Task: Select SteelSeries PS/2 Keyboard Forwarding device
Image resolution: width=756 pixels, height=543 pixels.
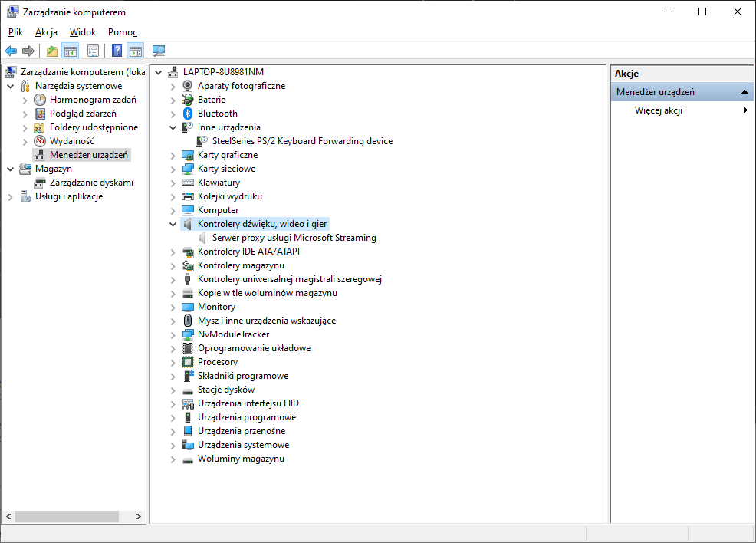Action: pyautogui.click(x=302, y=141)
